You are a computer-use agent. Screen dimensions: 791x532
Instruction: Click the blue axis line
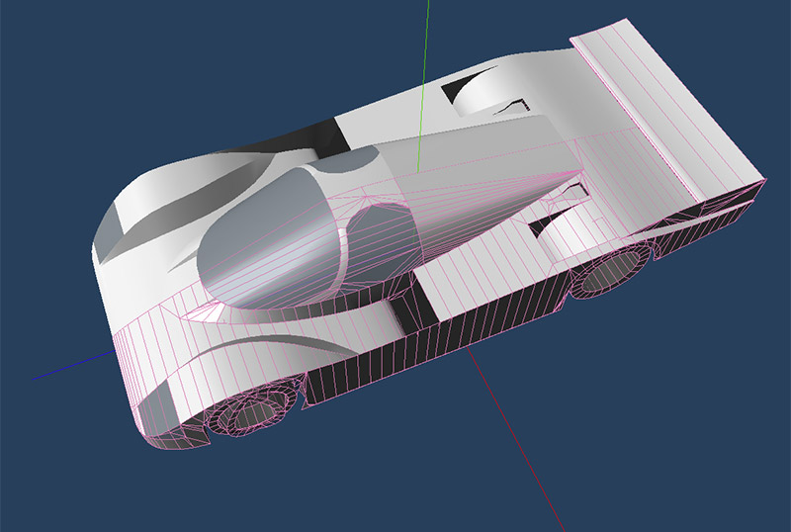click(69, 369)
